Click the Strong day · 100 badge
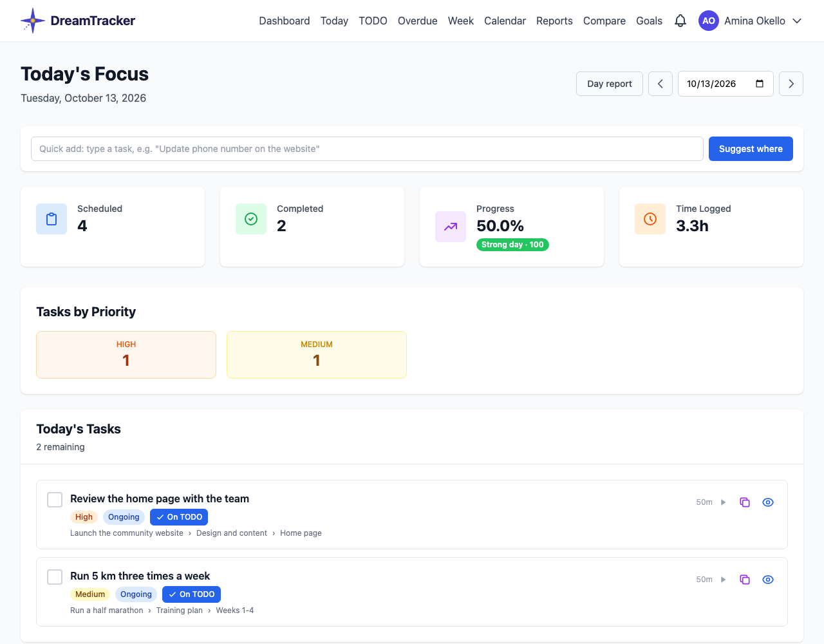This screenshot has height=644, width=824. 512,245
